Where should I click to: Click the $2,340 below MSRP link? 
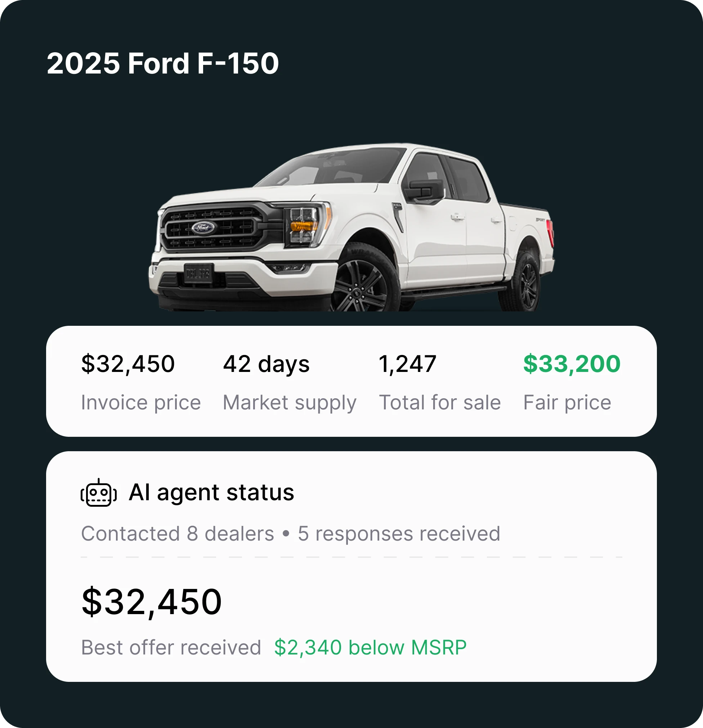[370, 647]
